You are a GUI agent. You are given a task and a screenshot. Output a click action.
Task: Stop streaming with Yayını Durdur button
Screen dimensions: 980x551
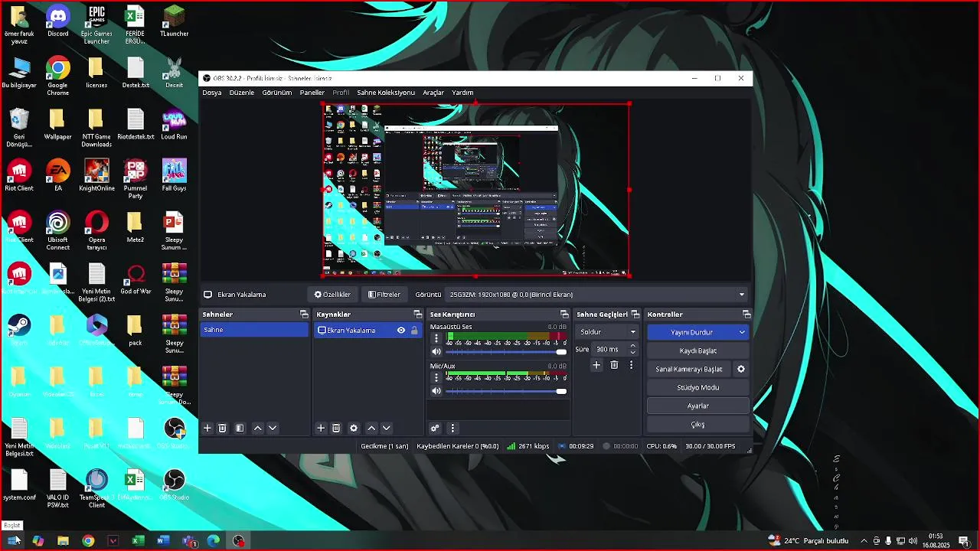coord(691,332)
